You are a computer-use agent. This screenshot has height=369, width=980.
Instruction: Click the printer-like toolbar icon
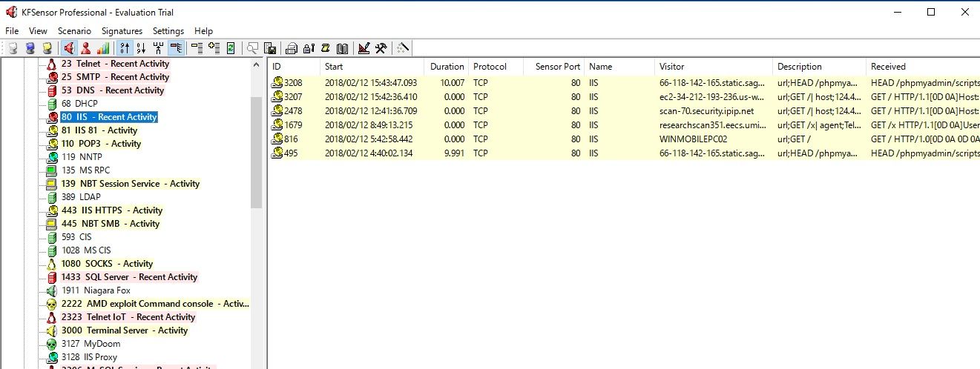pos(292,48)
